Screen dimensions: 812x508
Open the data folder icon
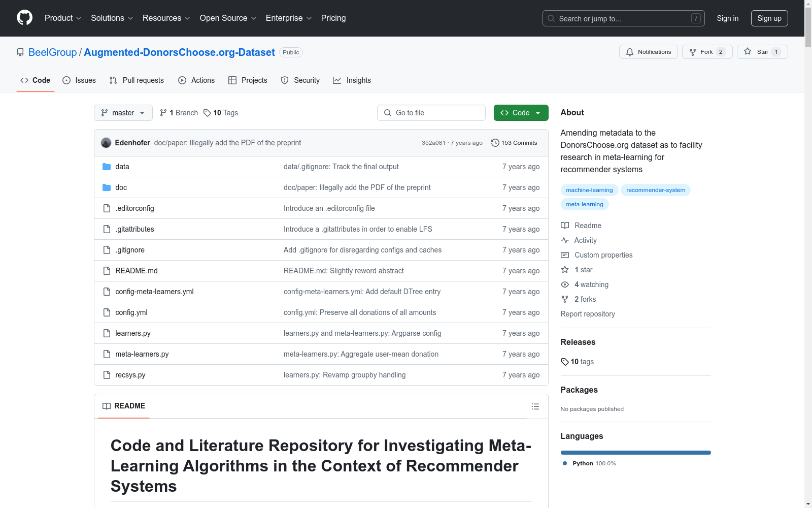(x=107, y=167)
